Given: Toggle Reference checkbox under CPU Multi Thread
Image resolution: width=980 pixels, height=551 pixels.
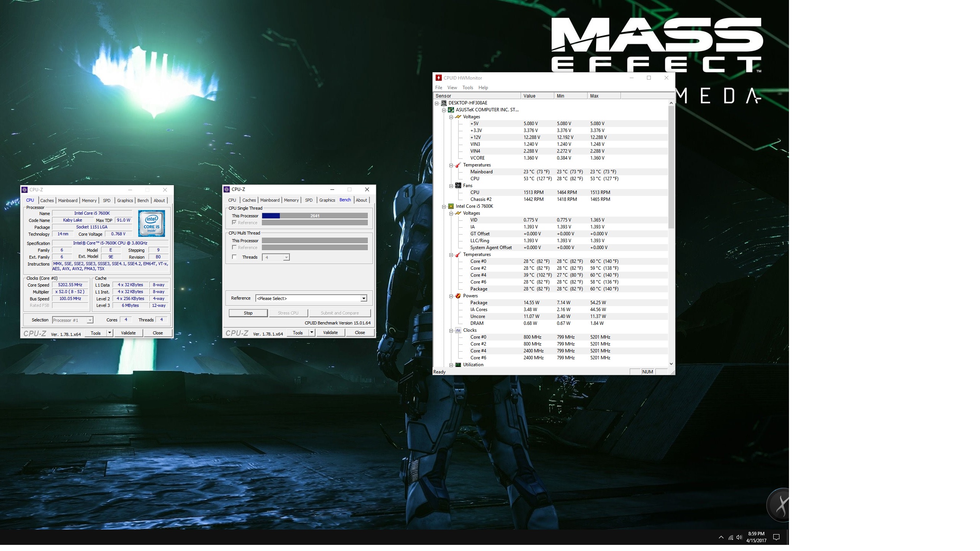Looking at the screenshot, I should click(234, 248).
